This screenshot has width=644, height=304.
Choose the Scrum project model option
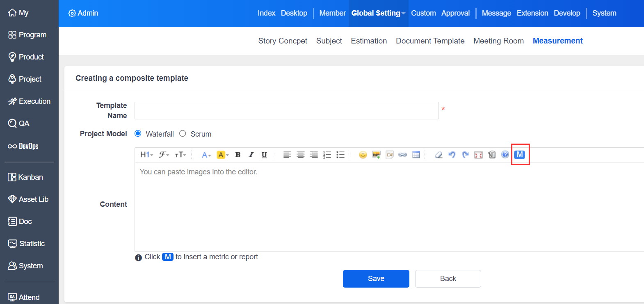tap(183, 134)
